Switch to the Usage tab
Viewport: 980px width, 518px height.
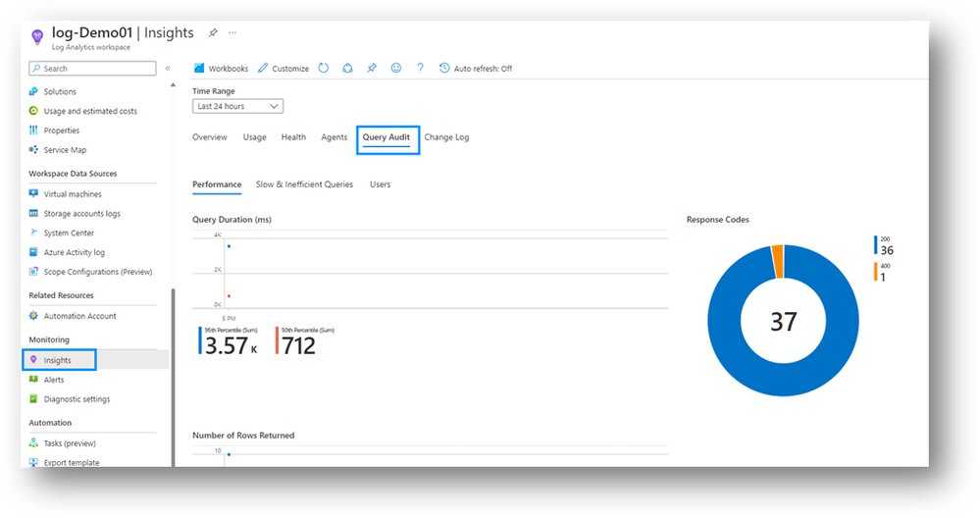pyautogui.click(x=254, y=136)
